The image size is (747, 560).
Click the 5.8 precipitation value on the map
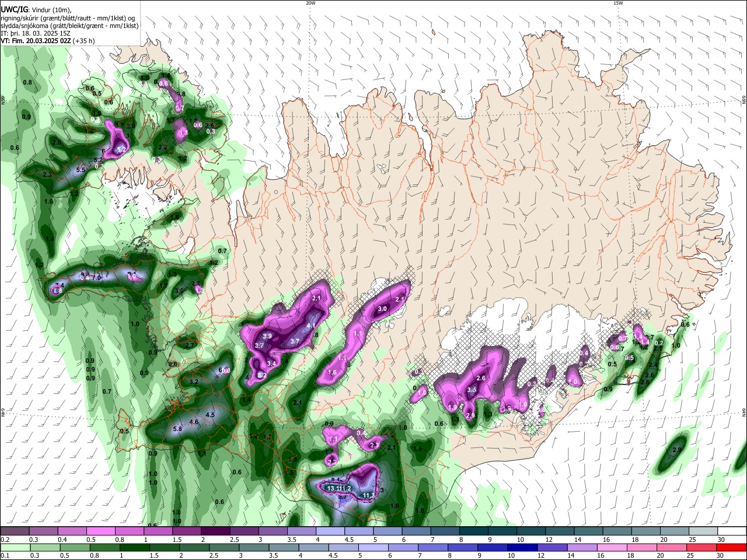(178, 429)
